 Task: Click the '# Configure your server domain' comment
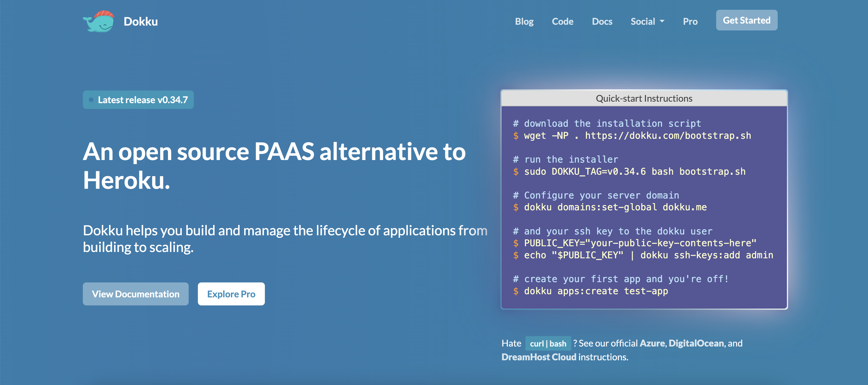tap(596, 195)
